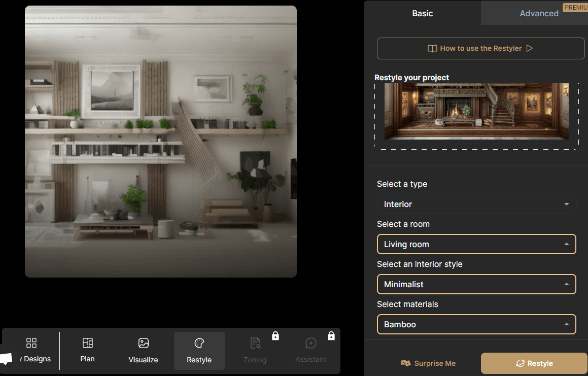
Task: Open the Visualize tool in bottom toolbar
Action: pos(143,344)
